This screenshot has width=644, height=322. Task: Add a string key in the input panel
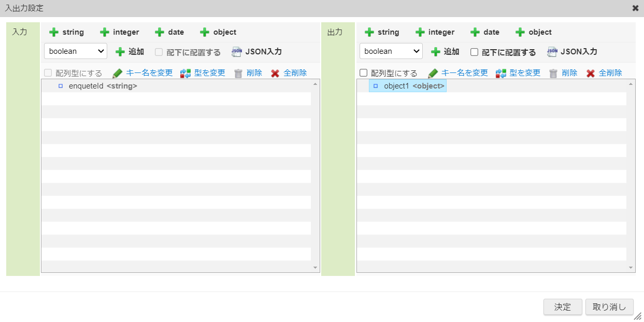[66, 32]
